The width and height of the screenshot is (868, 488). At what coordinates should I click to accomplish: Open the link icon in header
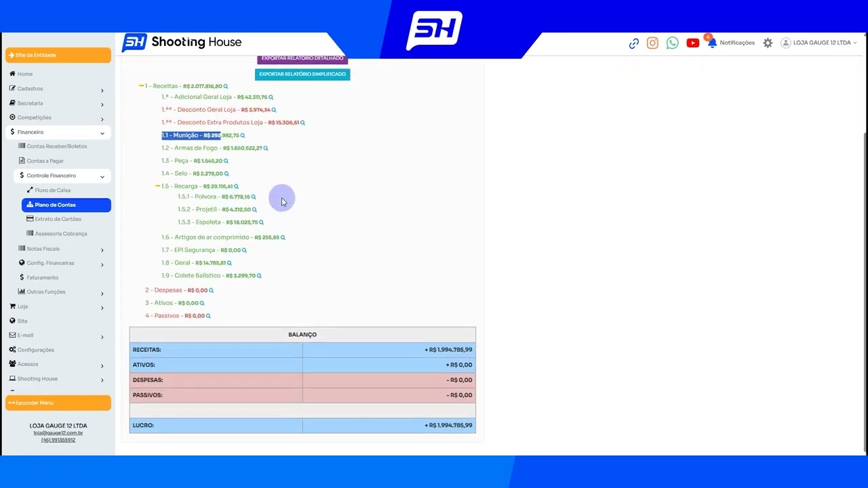(633, 43)
